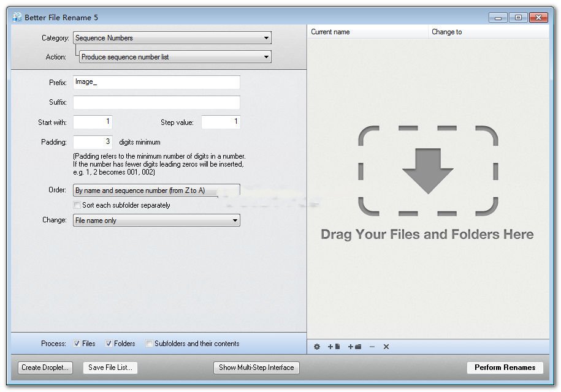
Task: Click the gear options icon below the file list
Action: coord(316,347)
